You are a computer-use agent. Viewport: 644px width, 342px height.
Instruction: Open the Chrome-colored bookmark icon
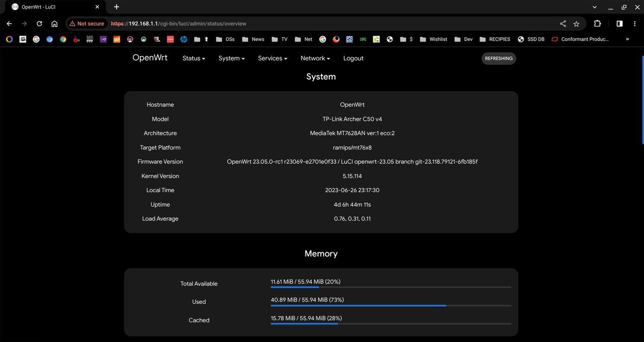63,39
